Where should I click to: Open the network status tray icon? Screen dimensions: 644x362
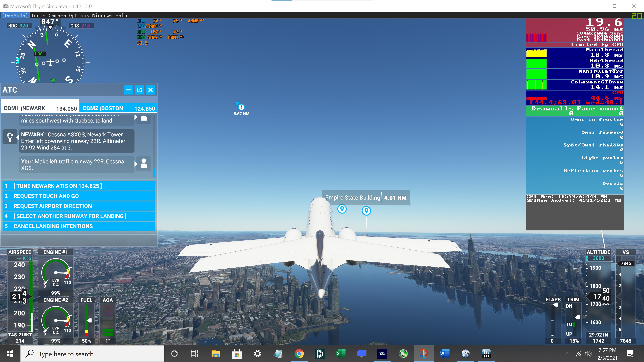coord(579,354)
